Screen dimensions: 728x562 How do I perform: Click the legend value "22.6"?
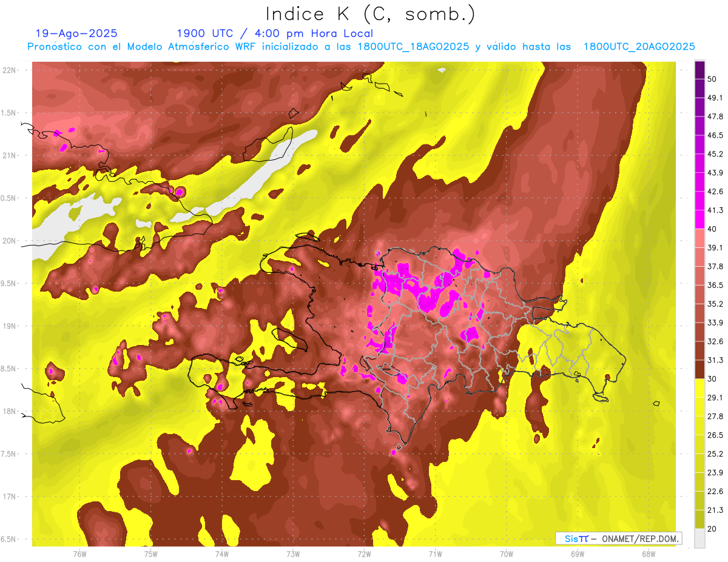click(715, 492)
